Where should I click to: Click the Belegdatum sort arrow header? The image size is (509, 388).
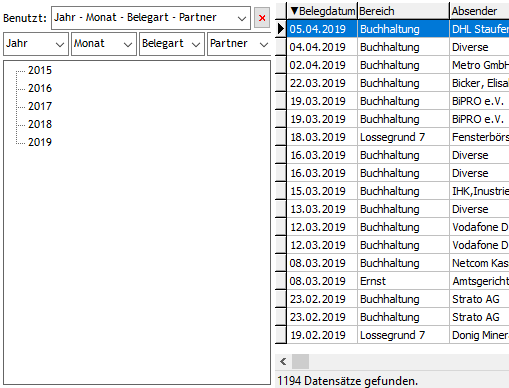322,11
